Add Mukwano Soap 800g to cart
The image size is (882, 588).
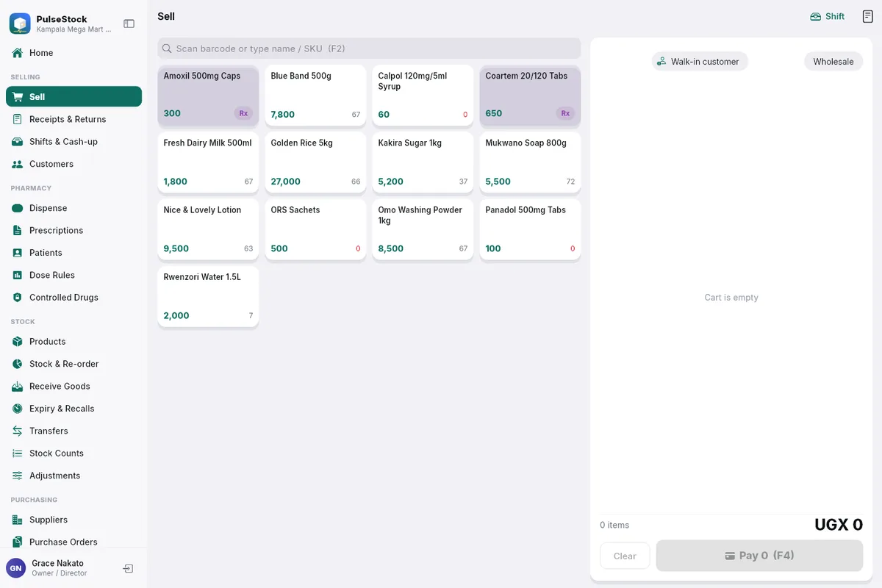click(x=530, y=162)
